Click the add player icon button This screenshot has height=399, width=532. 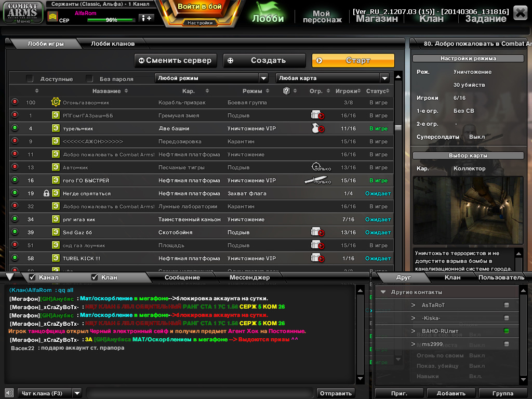pos(147,18)
